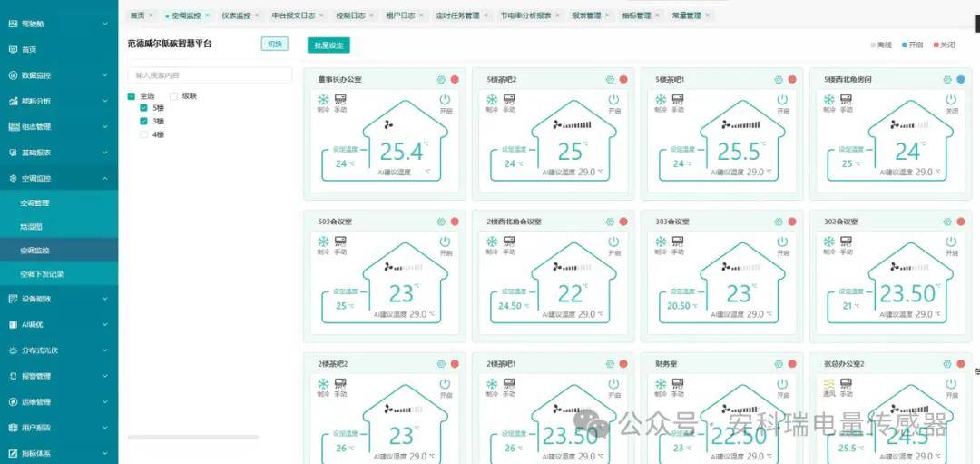Open settings gear on 302会议室 card
980x464 pixels.
947,222
